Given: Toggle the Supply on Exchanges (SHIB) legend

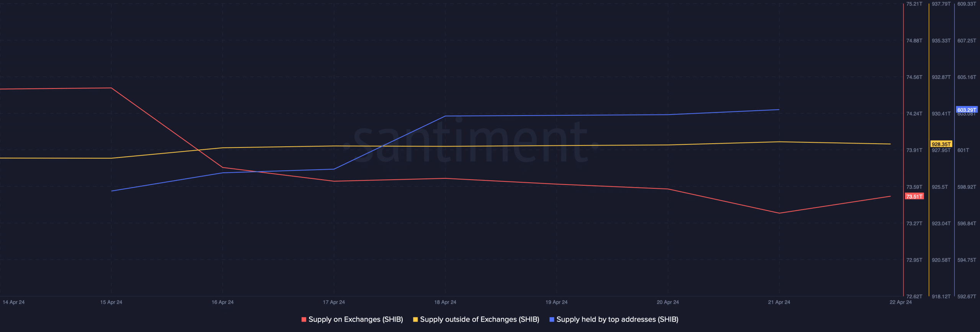Looking at the screenshot, I should pos(352,319).
